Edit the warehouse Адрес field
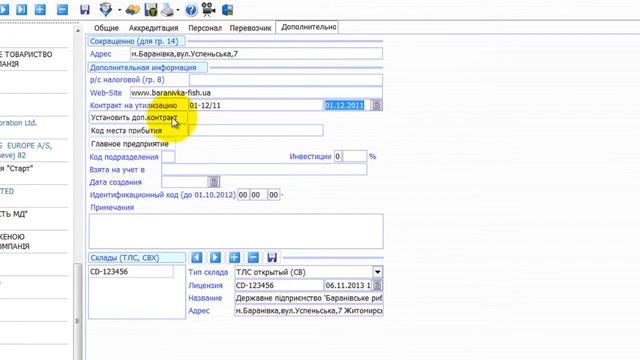The image size is (640, 360). pos(309,311)
